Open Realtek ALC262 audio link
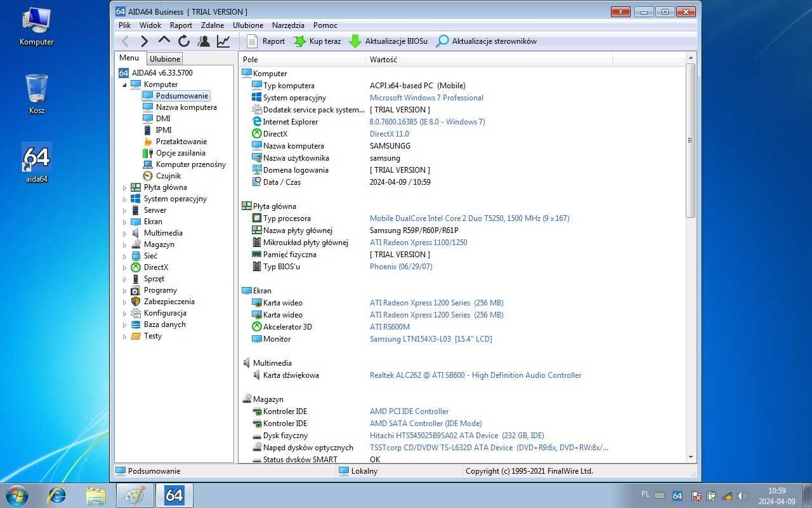The image size is (812, 508). click(x=475, y=375)
